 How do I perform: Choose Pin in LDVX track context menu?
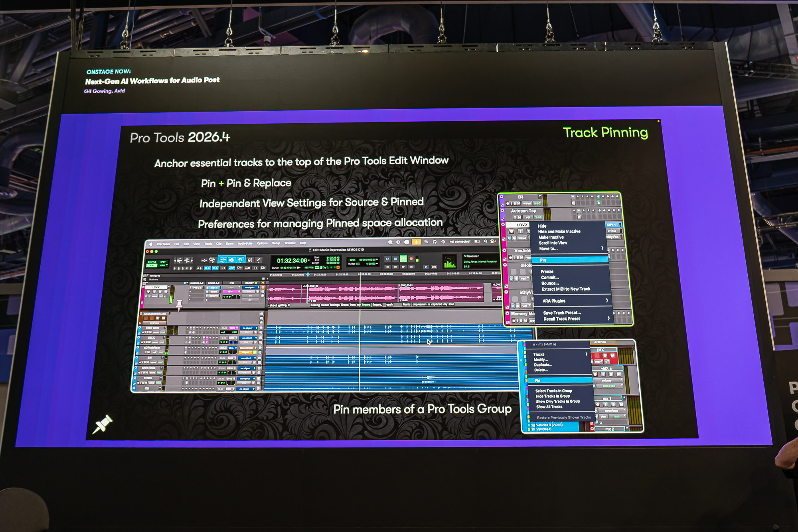click(543, 260)
